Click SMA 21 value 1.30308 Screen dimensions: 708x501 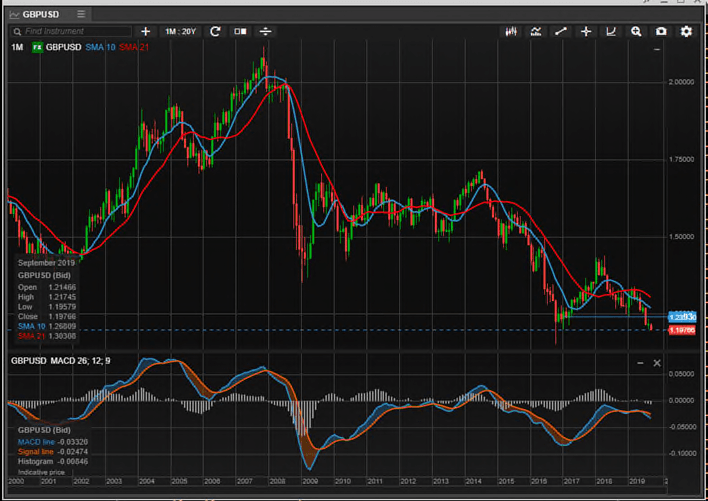point(62,336)
